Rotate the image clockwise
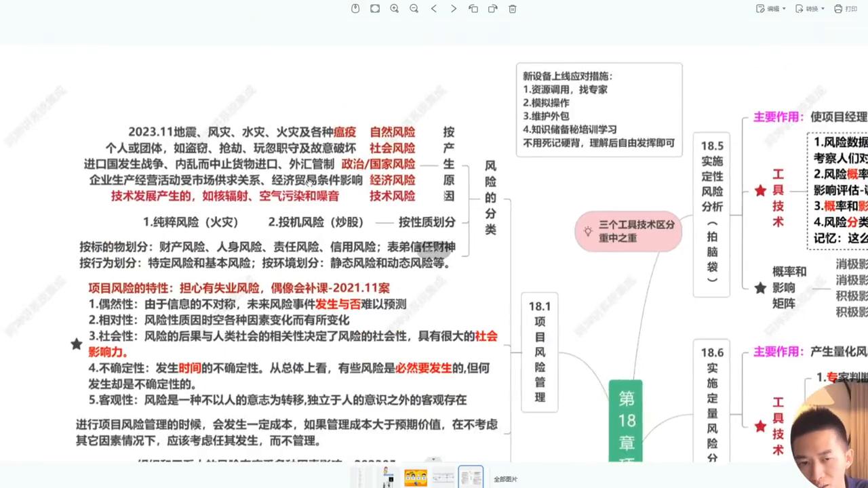The height and width of the screenshot is (488, 868). pyautogui.click(x=493, y=9)
